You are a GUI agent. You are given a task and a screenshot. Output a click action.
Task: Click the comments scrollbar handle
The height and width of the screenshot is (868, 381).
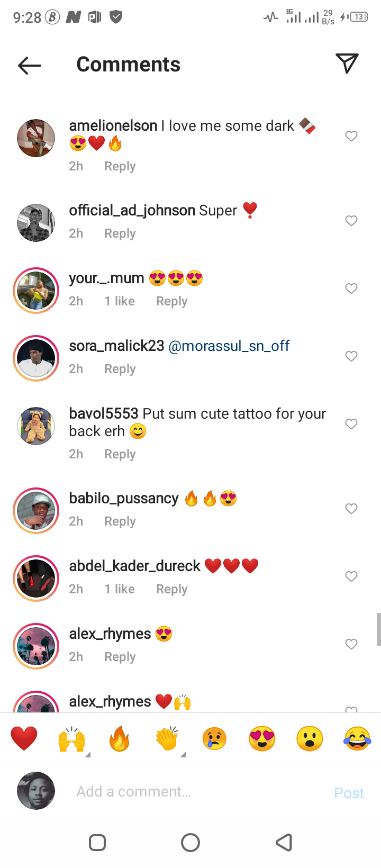tap(378, 629)
